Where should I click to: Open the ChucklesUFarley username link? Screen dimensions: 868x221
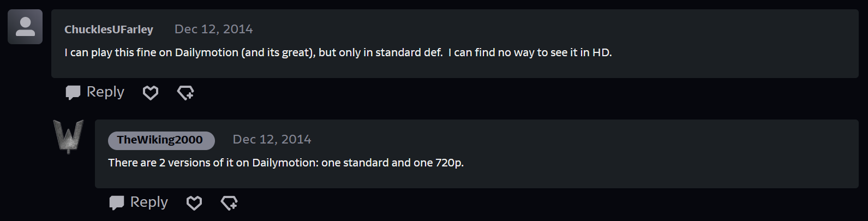click(x=109, y=29)
